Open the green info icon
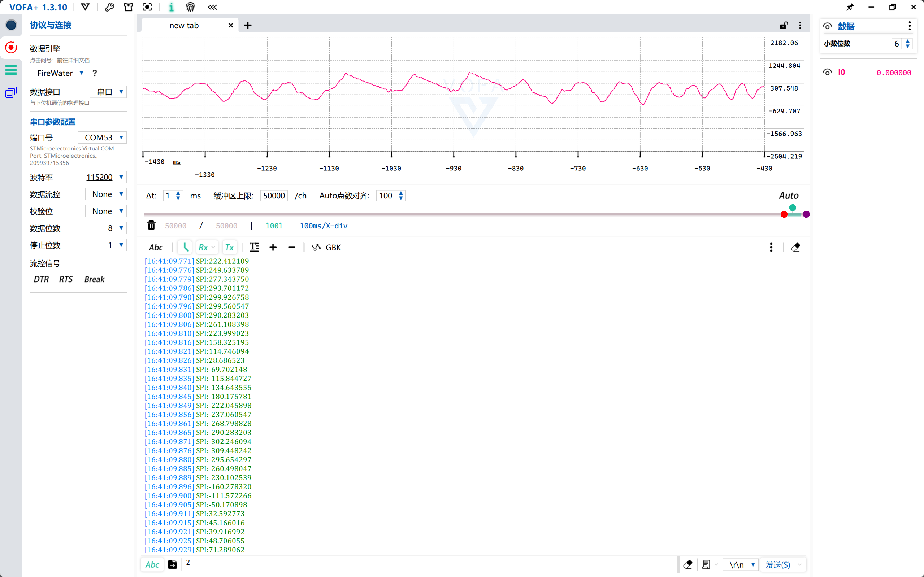The height and width of the screenshot is (577, 924). [x=171, y=7]
